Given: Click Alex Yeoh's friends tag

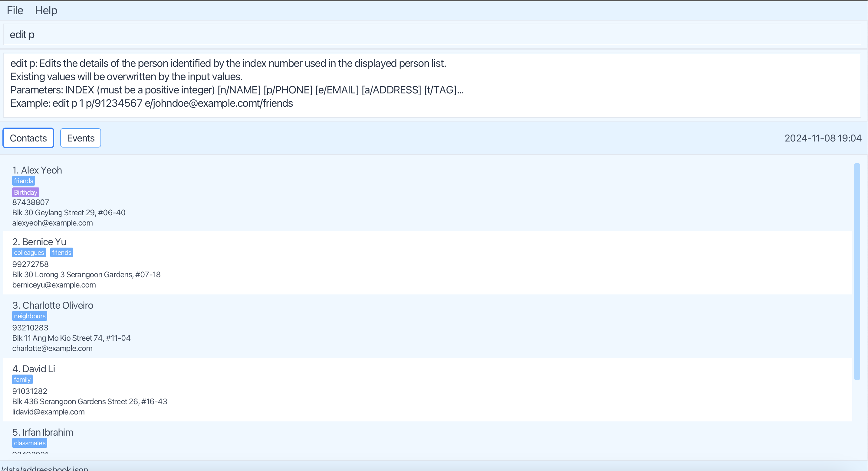Looking at the screenshot, I should (x=24, y=181).
